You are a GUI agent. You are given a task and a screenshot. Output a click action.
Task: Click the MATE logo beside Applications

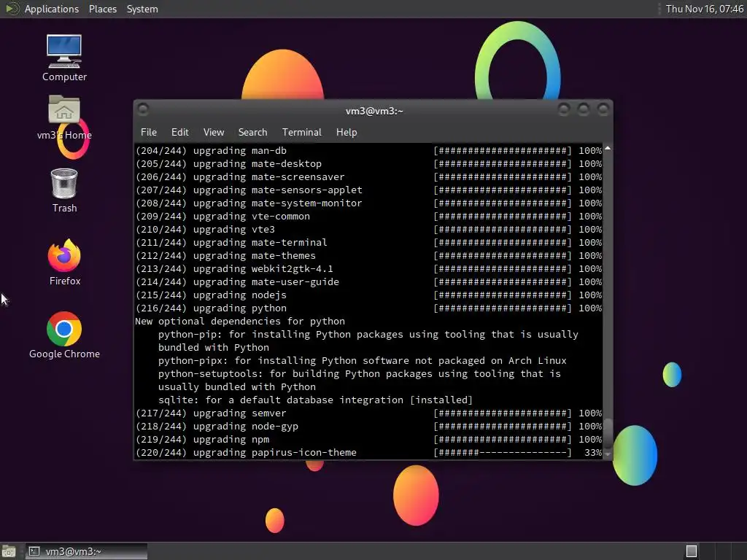[x=12, y=9]
